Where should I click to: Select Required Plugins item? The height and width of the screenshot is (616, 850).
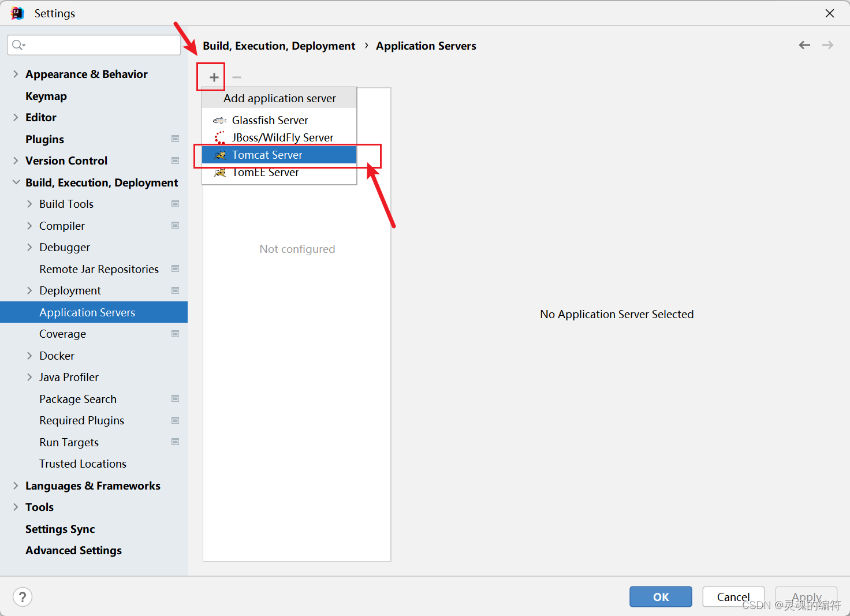[x=81, y=420]
